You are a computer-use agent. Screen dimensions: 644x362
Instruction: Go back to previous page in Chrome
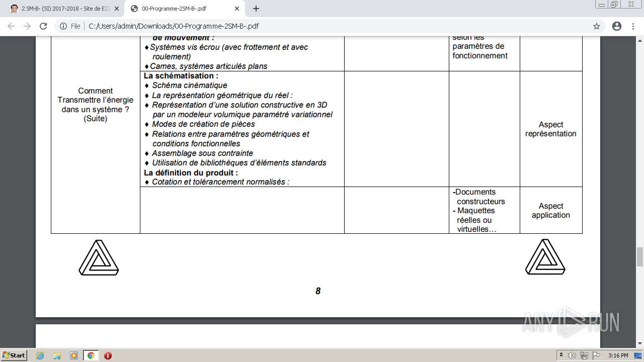point(11,26)
